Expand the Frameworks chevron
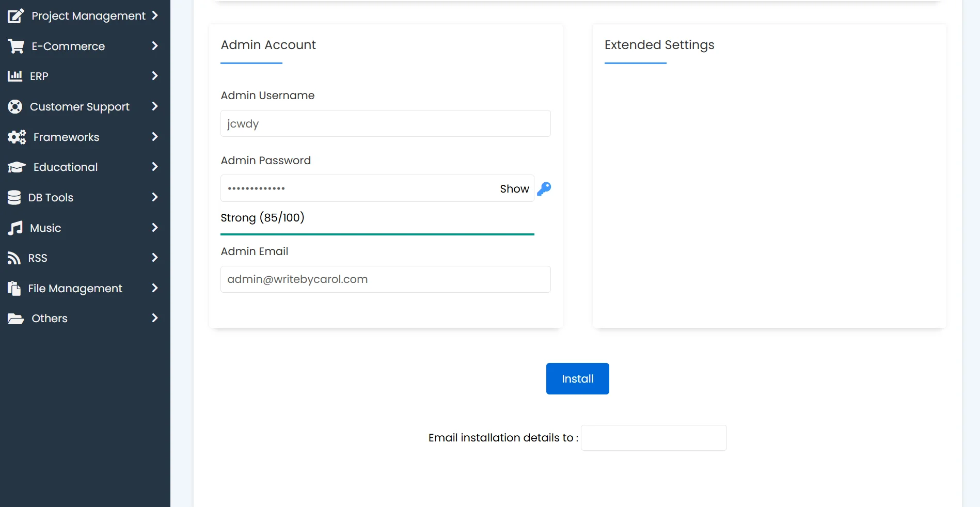Viewport: 980px width, 507px height. pyautogui.click(x=155, y=137)
